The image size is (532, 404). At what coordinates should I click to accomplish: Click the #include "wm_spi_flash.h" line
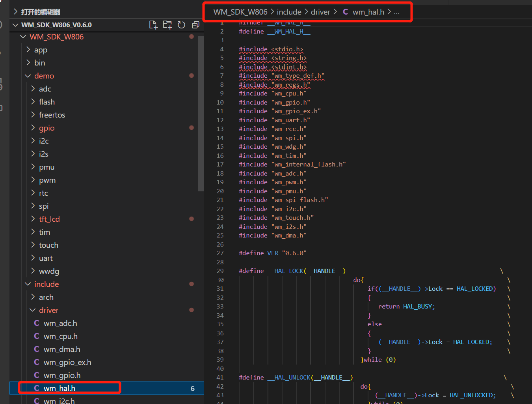(283, 200)
